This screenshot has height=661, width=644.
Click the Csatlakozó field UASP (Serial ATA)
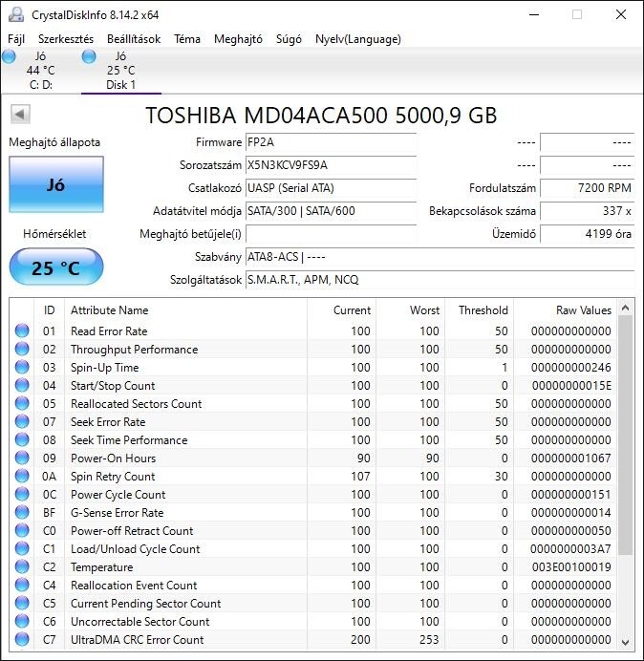[x=331, y=188]
